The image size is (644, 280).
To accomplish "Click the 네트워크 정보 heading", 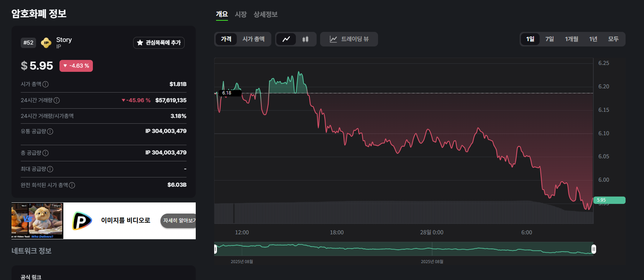I will [x=31, y=251].
